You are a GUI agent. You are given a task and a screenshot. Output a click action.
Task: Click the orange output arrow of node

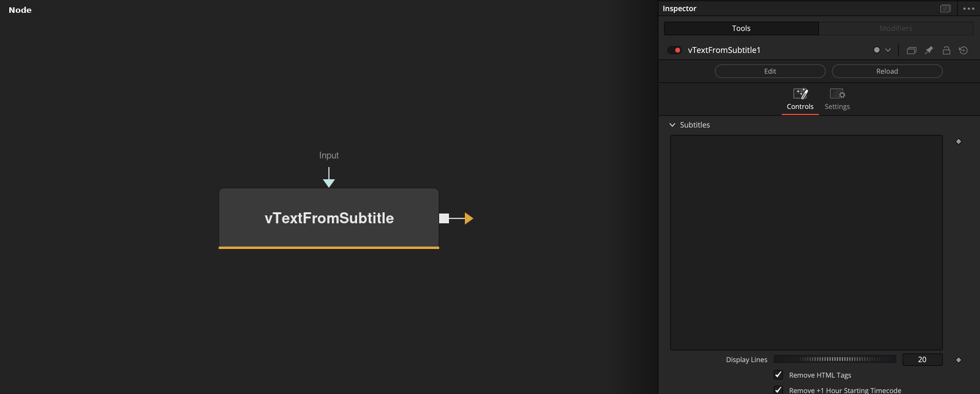coord(469,218)
